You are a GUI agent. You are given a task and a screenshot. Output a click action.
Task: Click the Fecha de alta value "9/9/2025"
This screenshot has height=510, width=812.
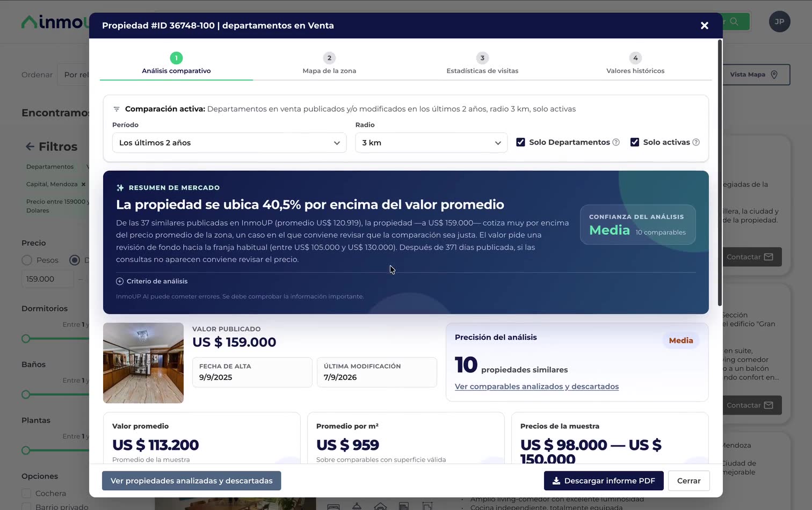point(215,377)
